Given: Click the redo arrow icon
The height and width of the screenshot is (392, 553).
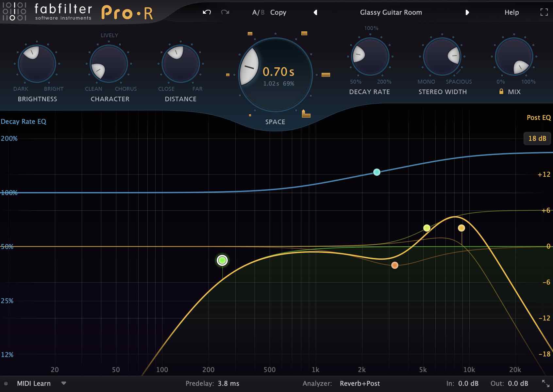Looking at the screenshot, I should tap(225, 12).
